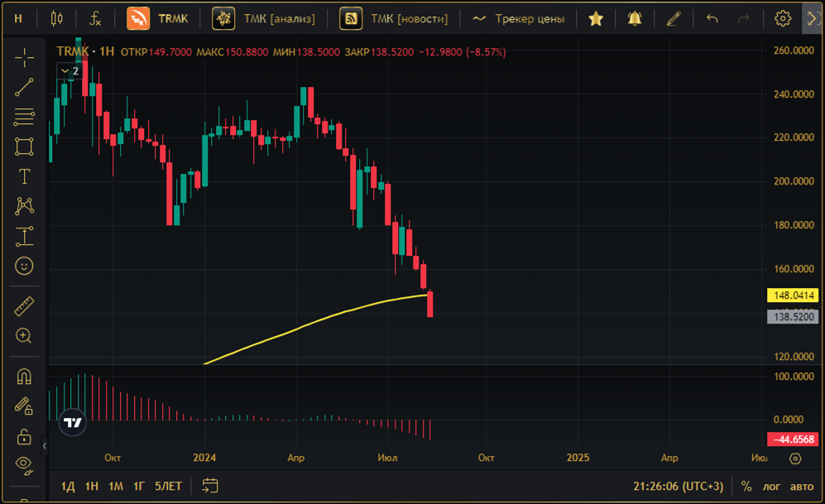Click the −12.9800 (−8.57%) change value
This screenshot has width=825, height=504.
coord(463,52)
